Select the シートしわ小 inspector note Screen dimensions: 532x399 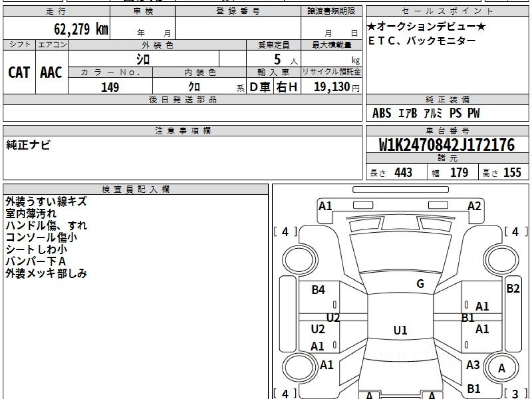36,249
